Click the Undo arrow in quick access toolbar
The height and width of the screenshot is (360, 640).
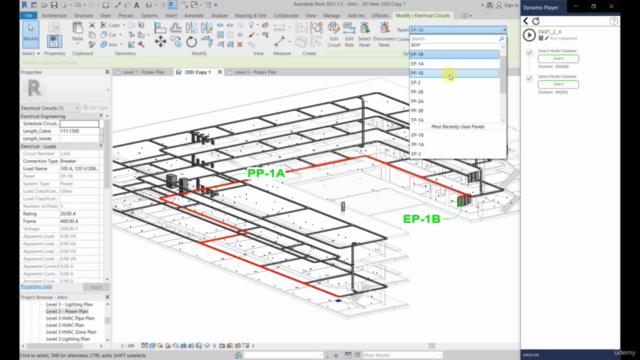[x=77, y=5]
